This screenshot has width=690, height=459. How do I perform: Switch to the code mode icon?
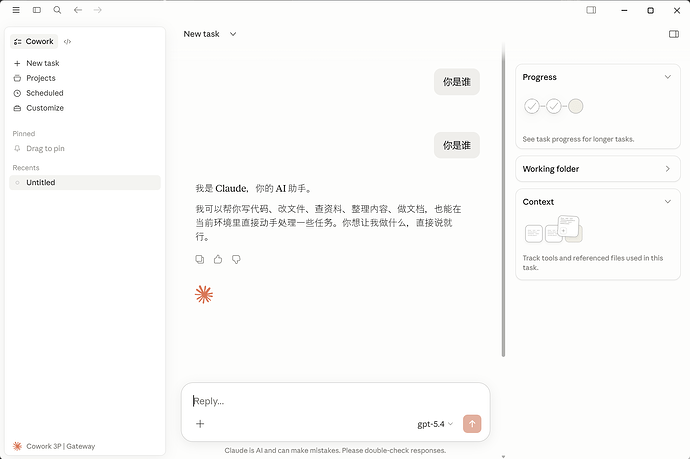(x=67, y=41)
